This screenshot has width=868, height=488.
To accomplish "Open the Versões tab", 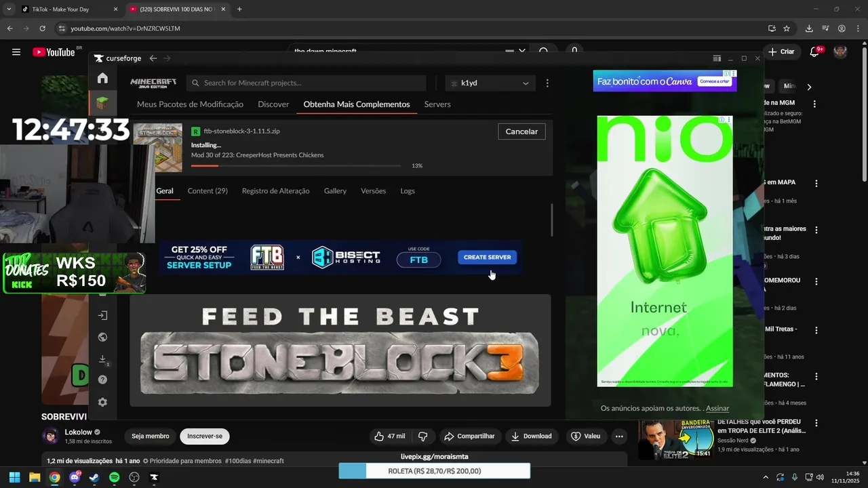I will (x=373, y=191).
